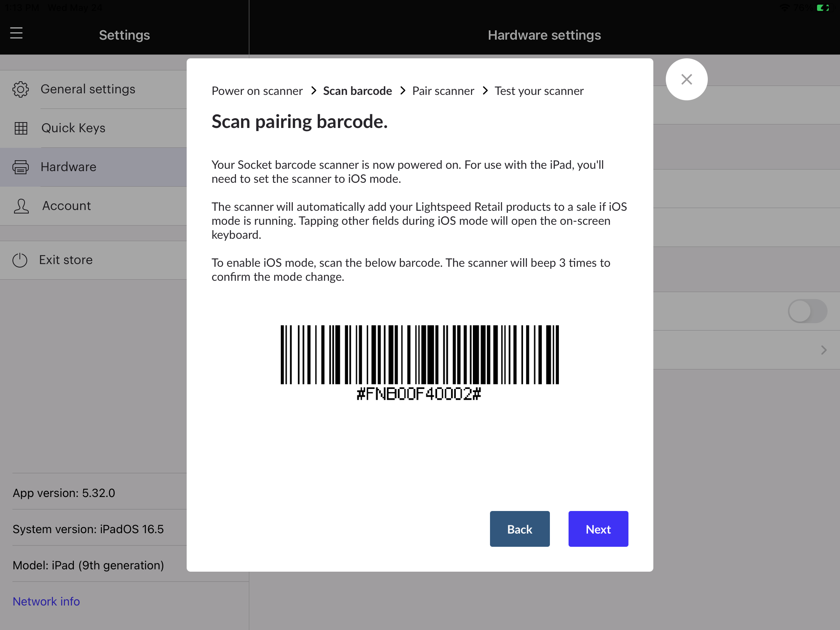Expand the row with right chevron
Image resolution: width=840 pixels, height=630 pixels.
pos(824,350)
